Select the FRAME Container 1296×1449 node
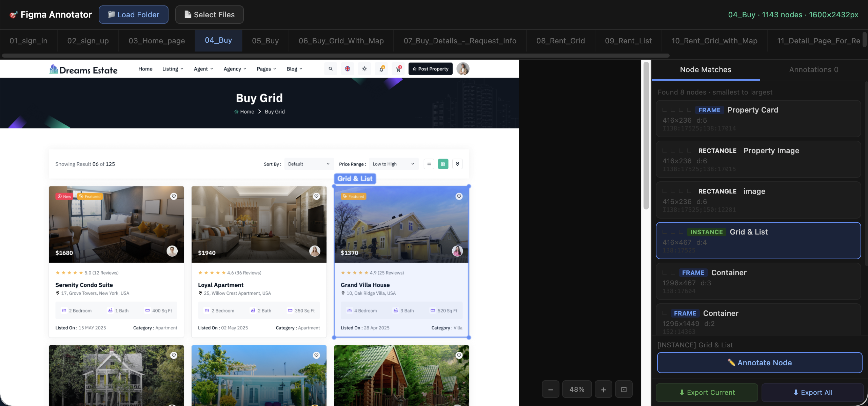This screenshot has width=868, height=406. 758,319
